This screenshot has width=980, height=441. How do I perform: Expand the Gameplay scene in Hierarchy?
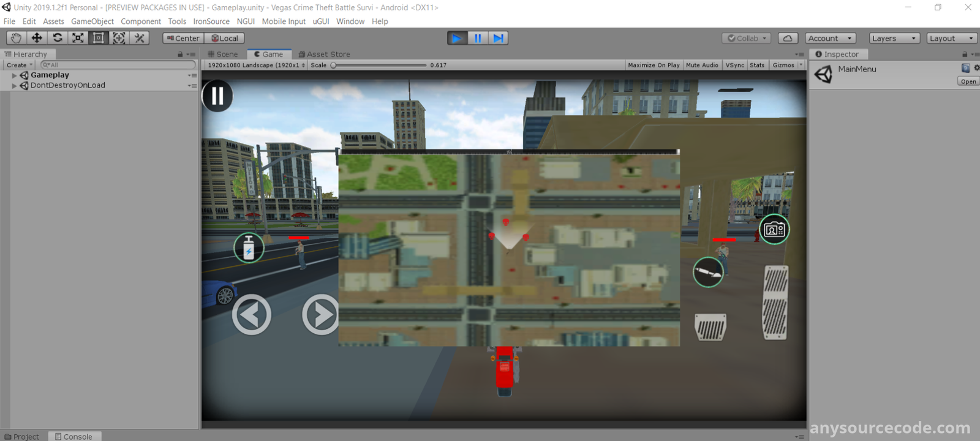(14, 75)
